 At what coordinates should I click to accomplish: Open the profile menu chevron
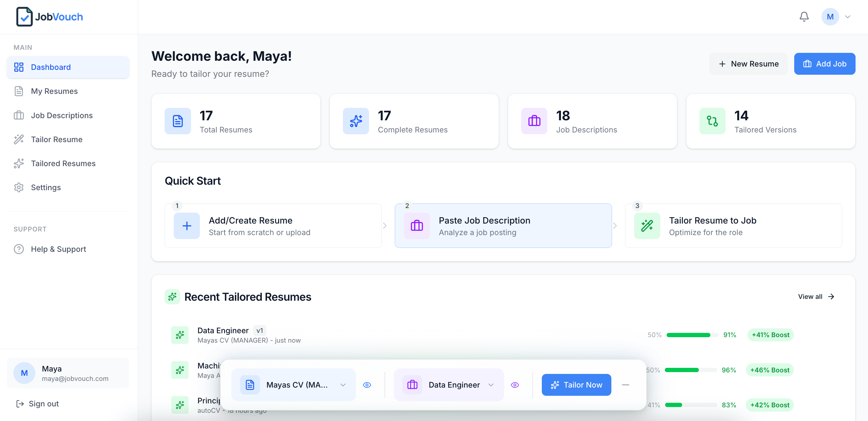(x=849, y=16)
